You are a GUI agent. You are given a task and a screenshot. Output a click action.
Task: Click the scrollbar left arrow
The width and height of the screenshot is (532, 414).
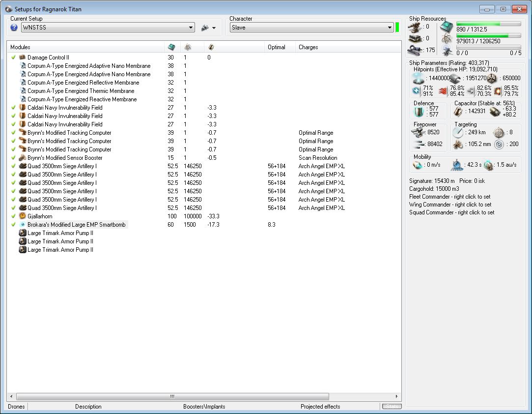tap(11, 396)
